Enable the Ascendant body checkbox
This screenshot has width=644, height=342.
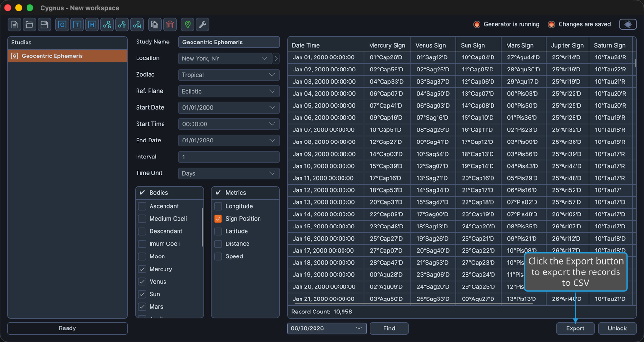tap(142, 206)
